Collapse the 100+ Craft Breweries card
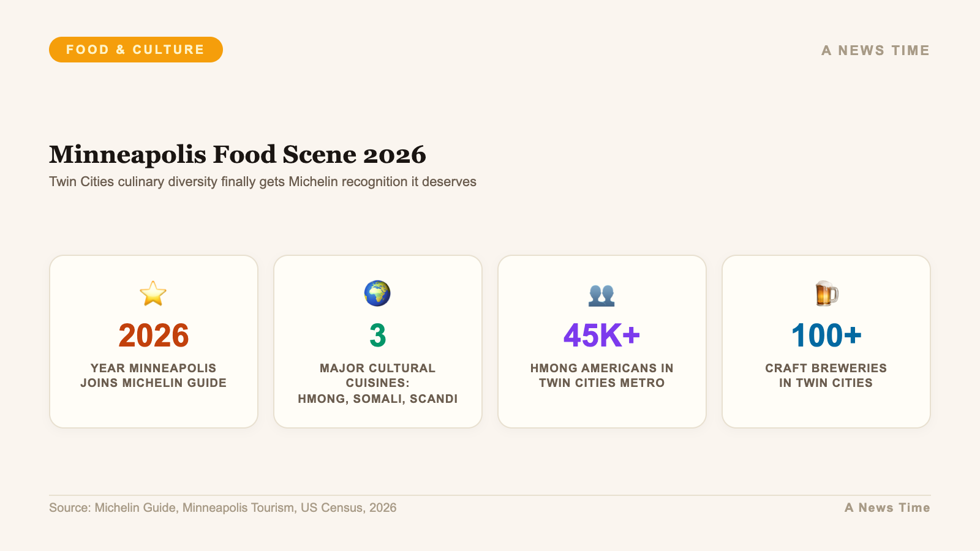This screenshot has width=980, height=551. [826, 342]
